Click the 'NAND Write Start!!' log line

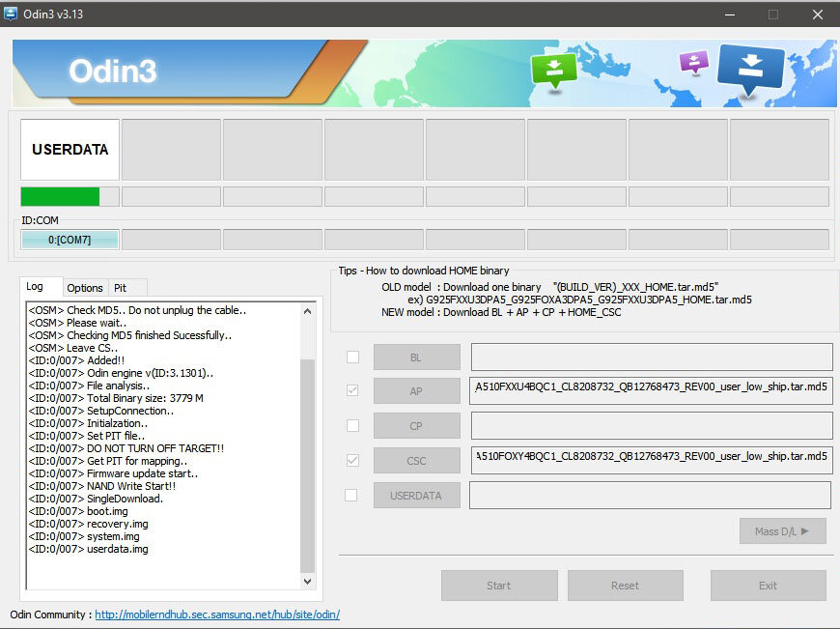pyautogui.click(x=102, y=486)
